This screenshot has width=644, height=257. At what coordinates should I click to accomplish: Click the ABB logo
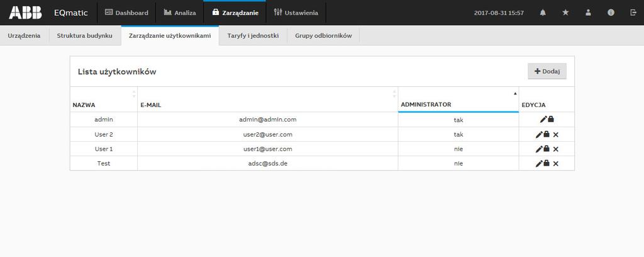coord(25,13)
